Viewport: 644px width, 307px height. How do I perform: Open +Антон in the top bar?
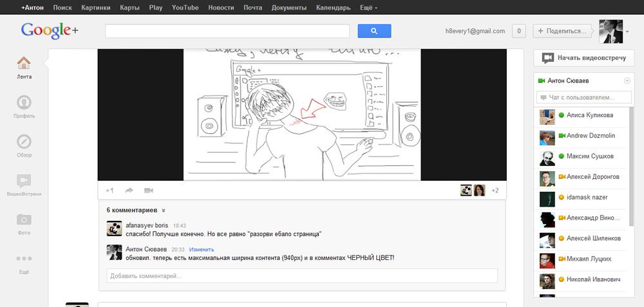tap(32, 7)
